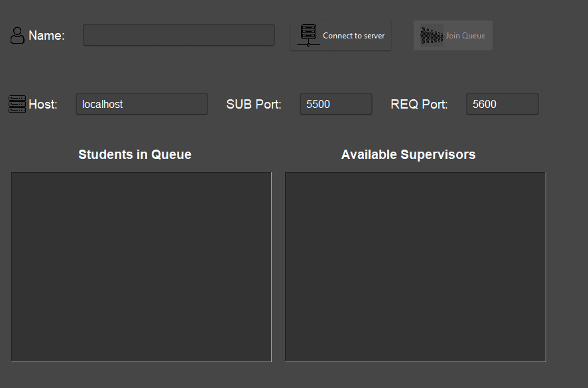Click the Available Supervisors heading
The image size is (588, 388).
[408, 154]
